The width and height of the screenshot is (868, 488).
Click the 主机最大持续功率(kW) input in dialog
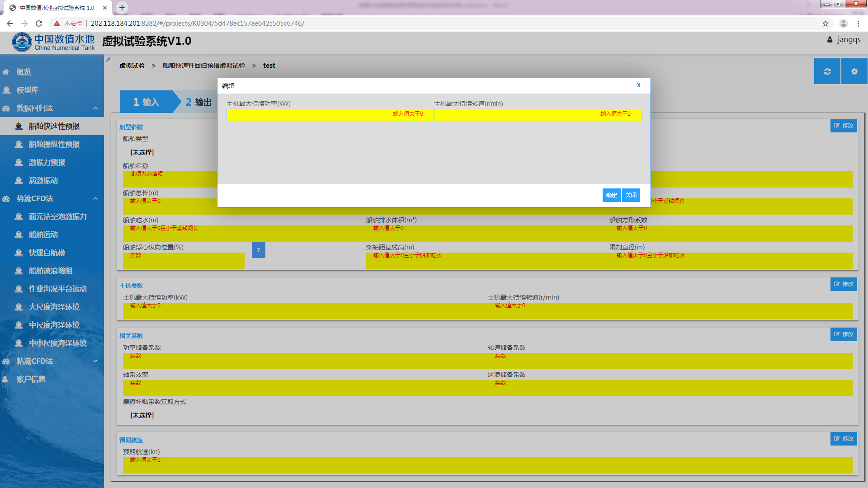tap(330, 115)
